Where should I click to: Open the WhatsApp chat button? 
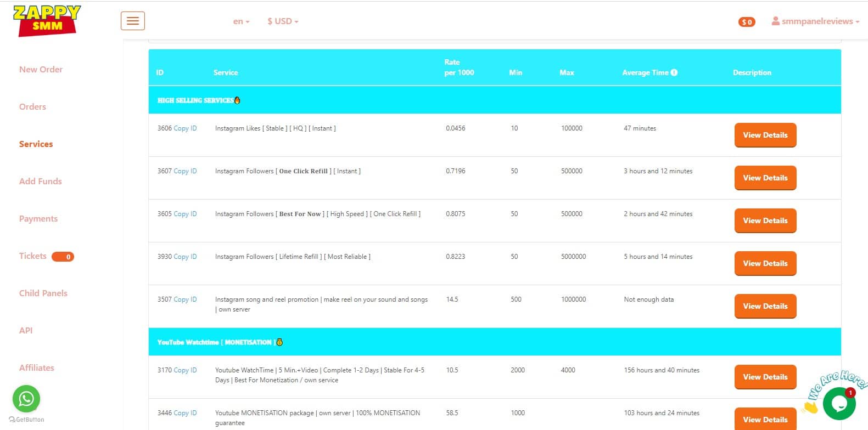click(x=26, y=398)
